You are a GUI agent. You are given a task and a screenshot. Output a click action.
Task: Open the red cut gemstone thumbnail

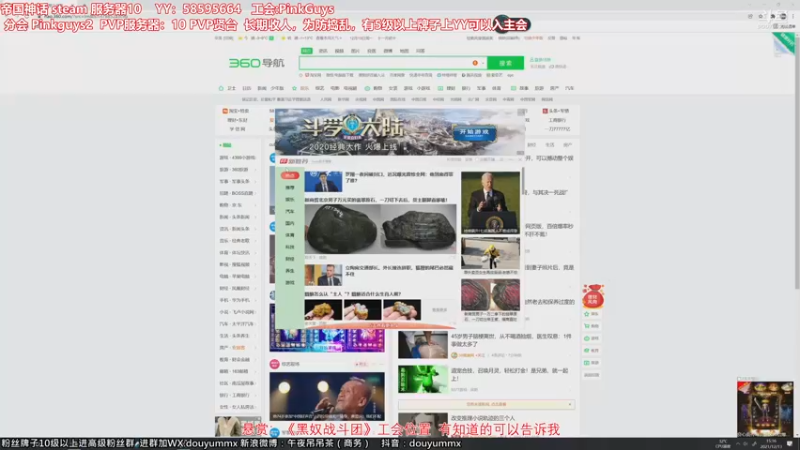490,294
